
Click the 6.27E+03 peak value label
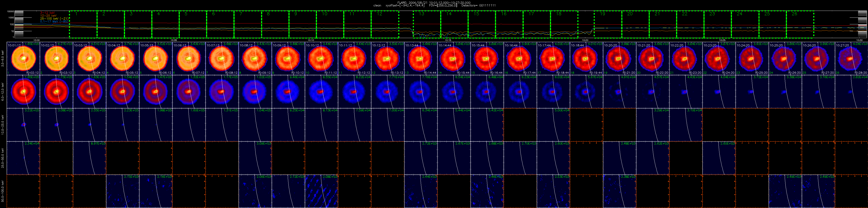pos(65,44)
